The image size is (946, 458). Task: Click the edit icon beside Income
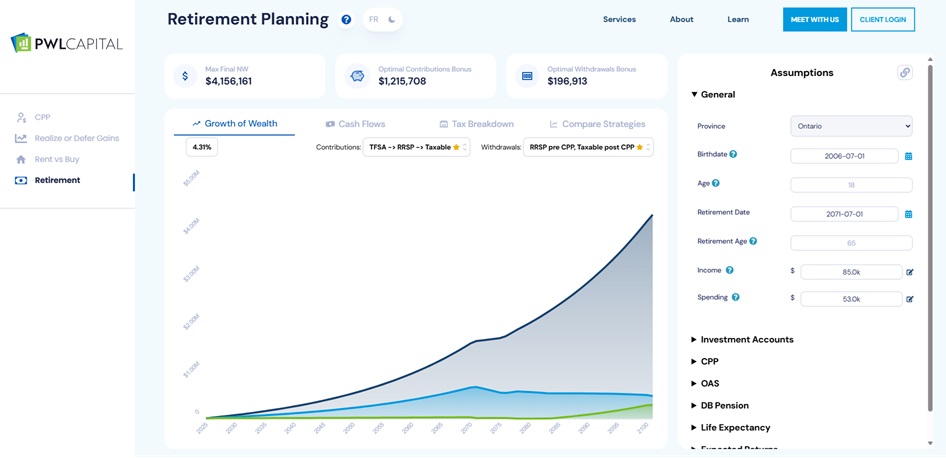pyautogui.click(x=910, y=272)
